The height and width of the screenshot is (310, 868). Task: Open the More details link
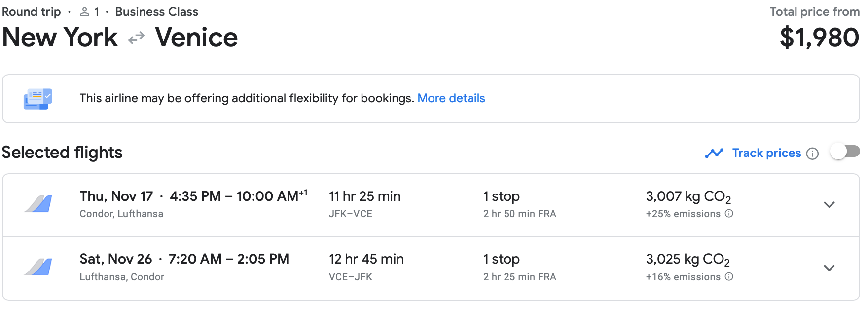point(451,98)
